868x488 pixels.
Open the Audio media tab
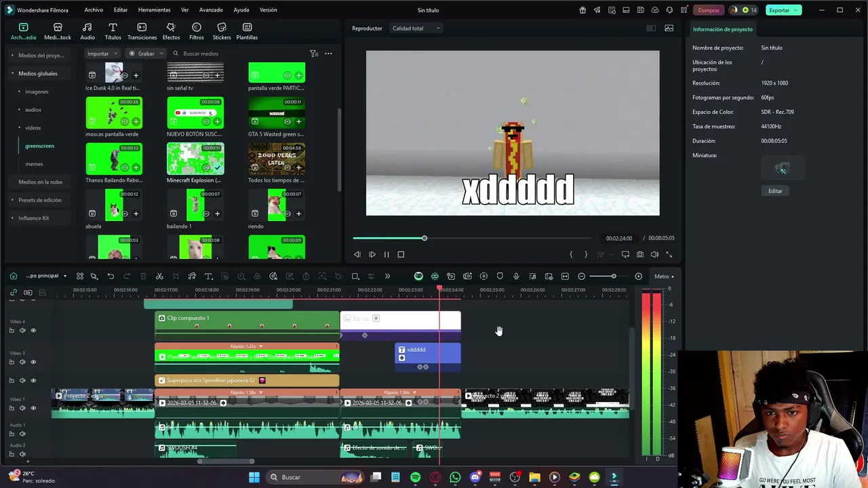pyautogui.click(x=87, y=31)
